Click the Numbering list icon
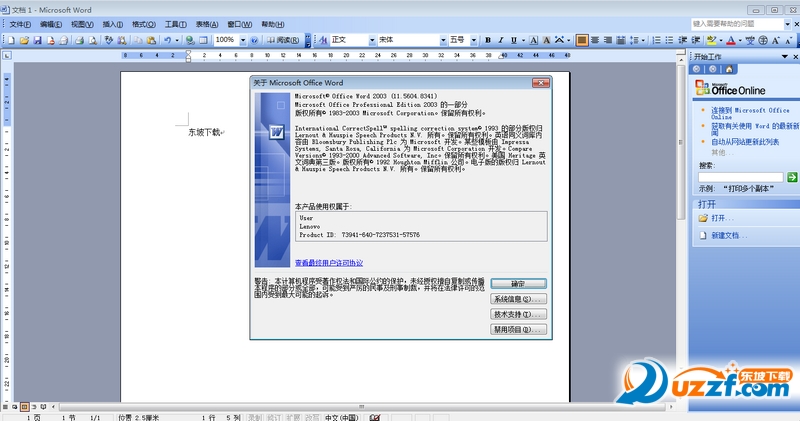800x421 pixels. 656,40
